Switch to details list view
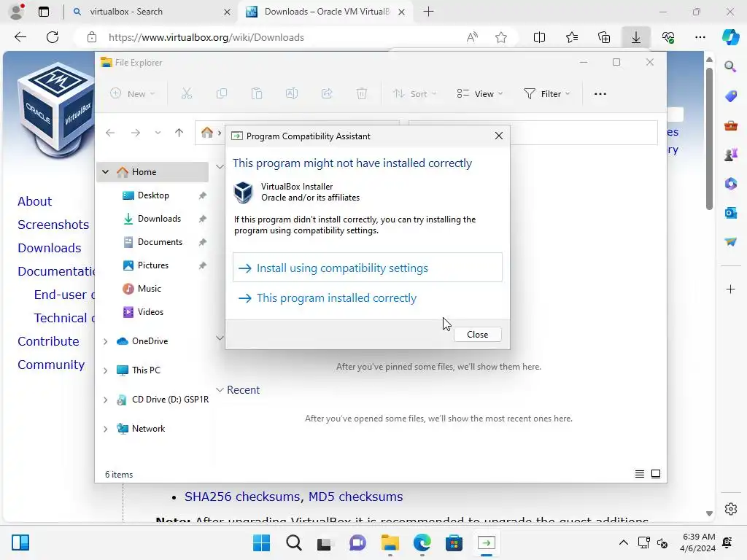 pyautogui.click(x=640, y=474)
